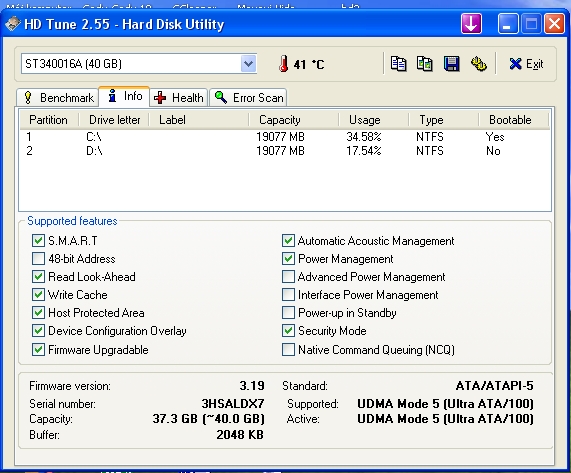Toggle Native Command Queuing (NCQ) checkbox
Screen dimensions: 571x473
tap(288, 350)
